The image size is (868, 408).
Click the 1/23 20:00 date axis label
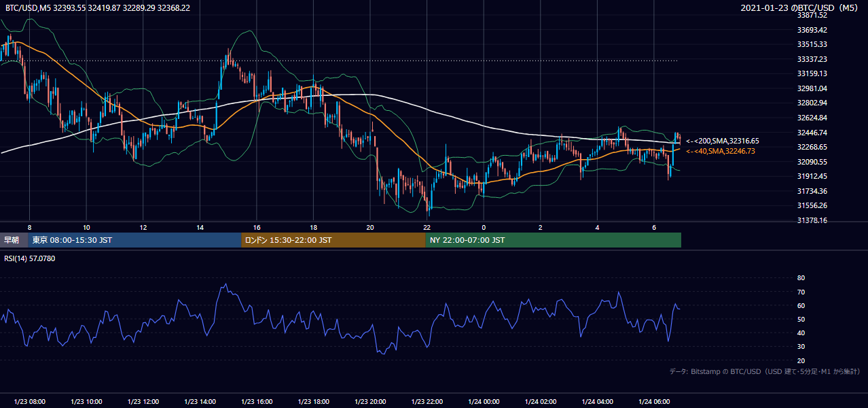point(370,401)
